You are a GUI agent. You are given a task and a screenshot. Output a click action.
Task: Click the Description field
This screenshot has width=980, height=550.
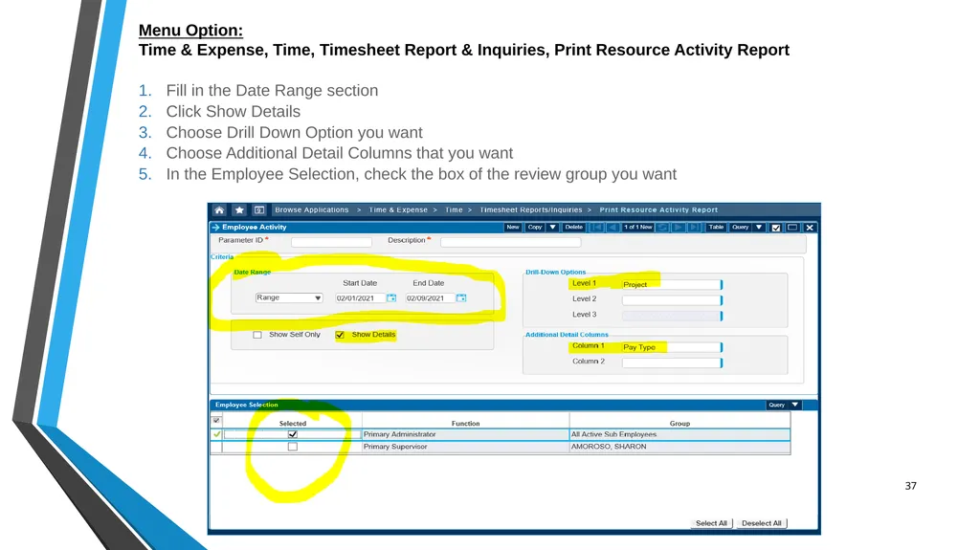[511, 242]
